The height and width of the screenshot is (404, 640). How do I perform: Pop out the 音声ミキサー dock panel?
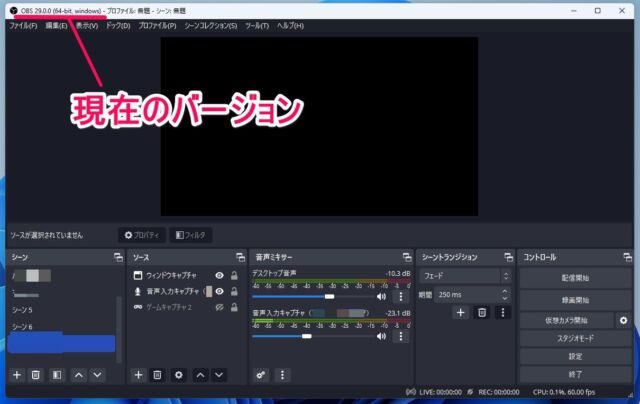coord(406,257)
